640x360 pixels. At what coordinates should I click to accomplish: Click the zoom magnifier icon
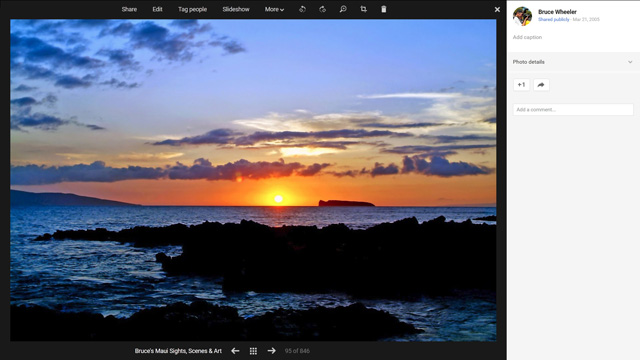pos(343,9)
